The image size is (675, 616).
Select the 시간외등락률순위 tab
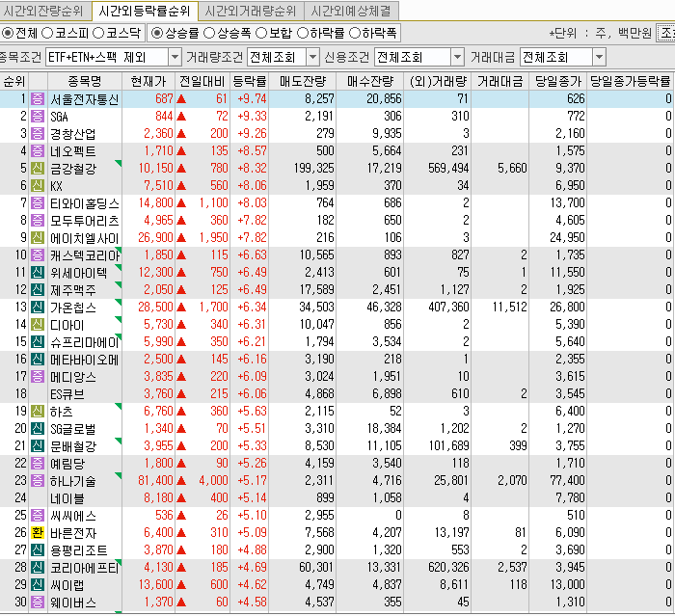coord(145,11)
